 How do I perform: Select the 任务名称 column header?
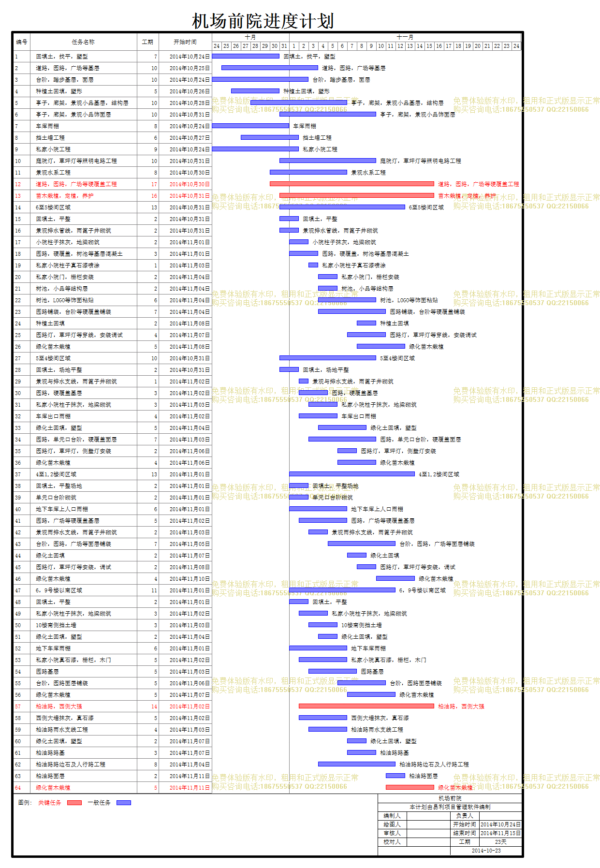84,42
